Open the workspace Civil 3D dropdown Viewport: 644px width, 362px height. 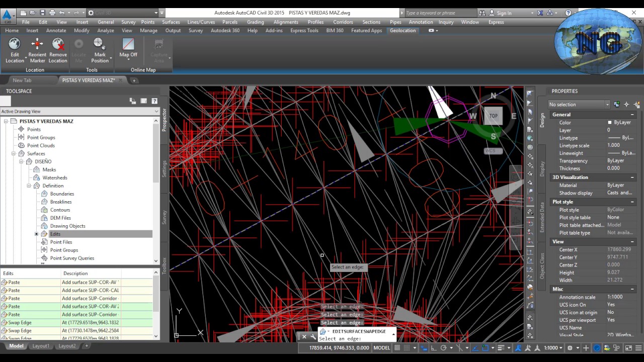click(123, 13)
